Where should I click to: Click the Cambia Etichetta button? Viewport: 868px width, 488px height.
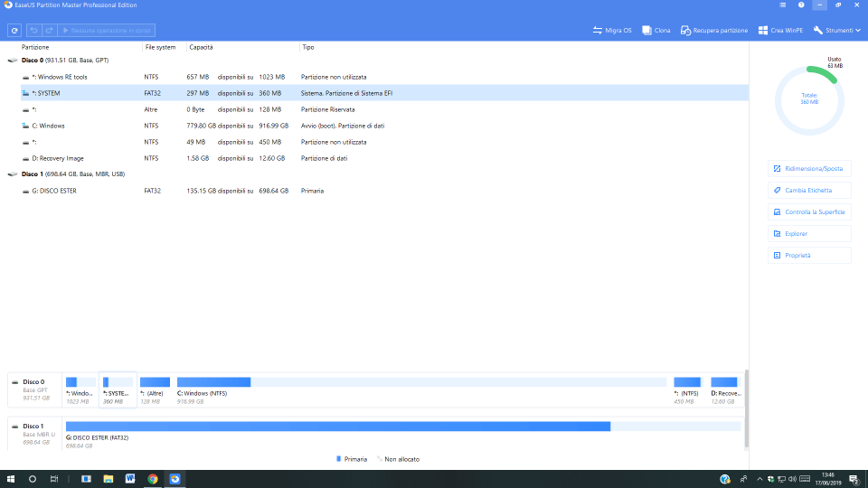click(809, 191)
